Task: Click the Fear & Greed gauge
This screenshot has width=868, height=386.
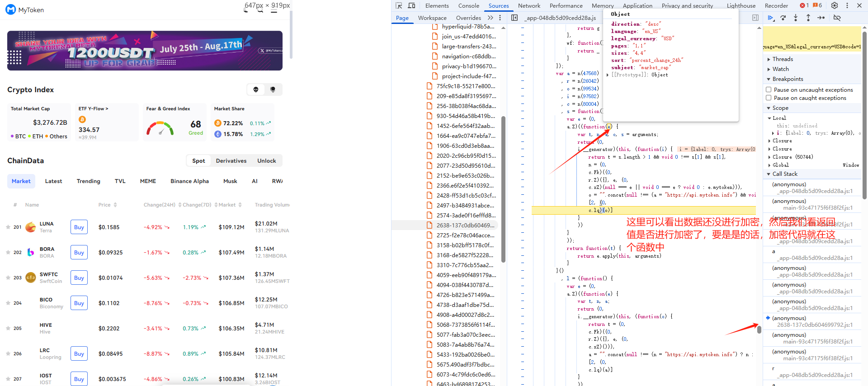Action: click(x=160, y=128)
